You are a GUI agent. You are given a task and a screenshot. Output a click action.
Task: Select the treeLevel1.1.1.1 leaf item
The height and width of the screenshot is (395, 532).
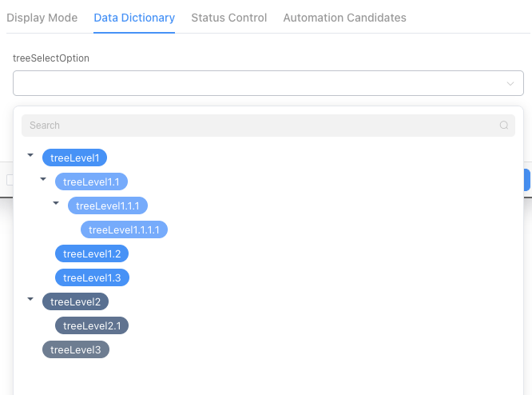click(x=124, y=229)
